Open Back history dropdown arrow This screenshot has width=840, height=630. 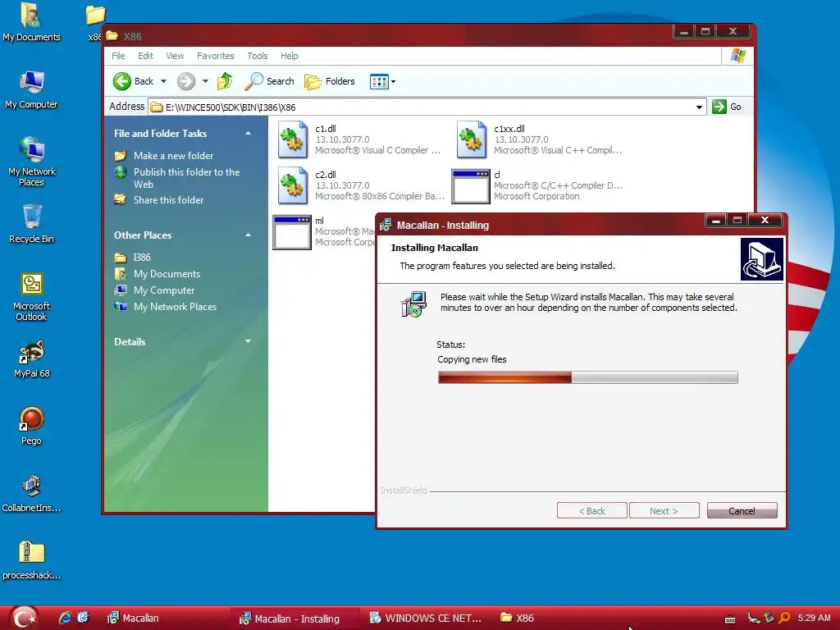(x=163, y=81)
